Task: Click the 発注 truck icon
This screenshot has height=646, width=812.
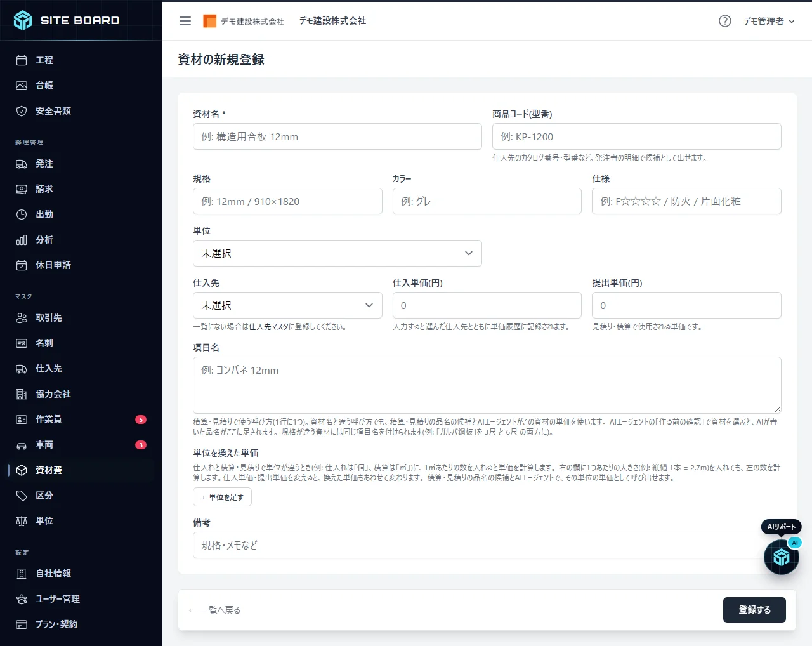Action: 22,164
